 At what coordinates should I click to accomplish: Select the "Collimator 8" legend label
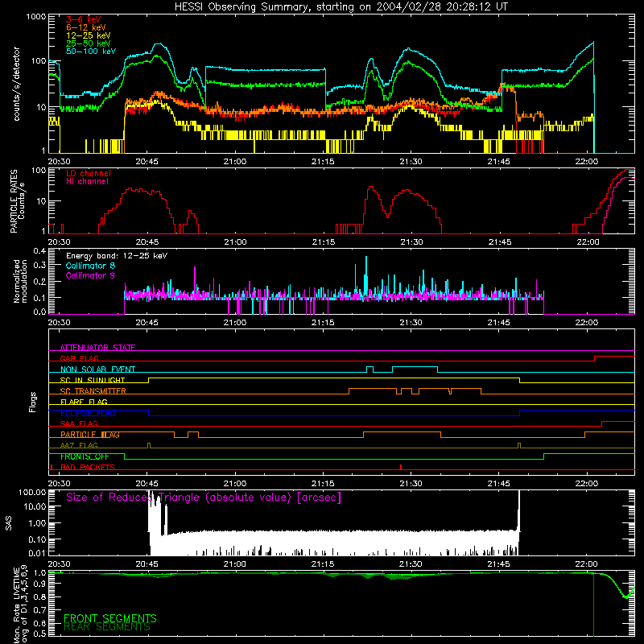point(90,266)
